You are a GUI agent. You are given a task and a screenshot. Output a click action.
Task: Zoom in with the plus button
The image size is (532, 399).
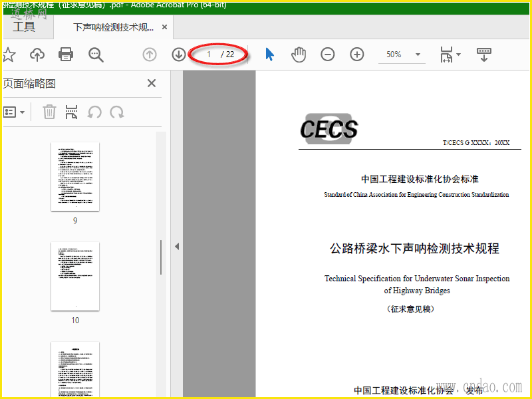pos(357,55)
